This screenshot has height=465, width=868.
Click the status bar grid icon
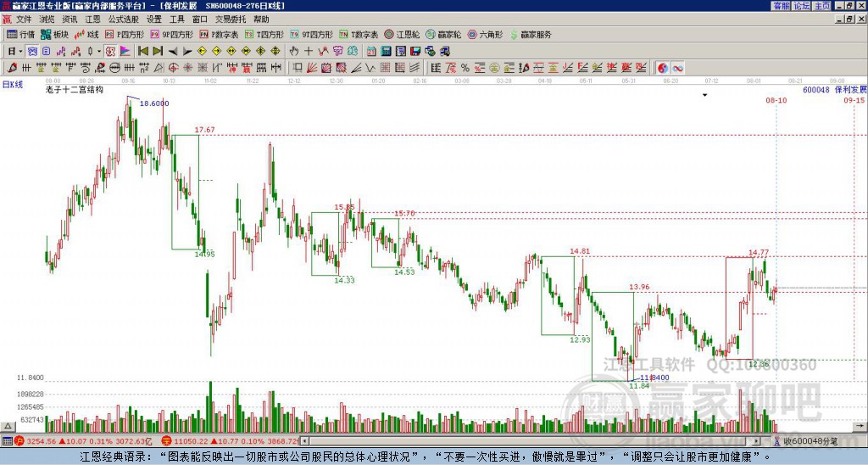click(x=7, y=441)
